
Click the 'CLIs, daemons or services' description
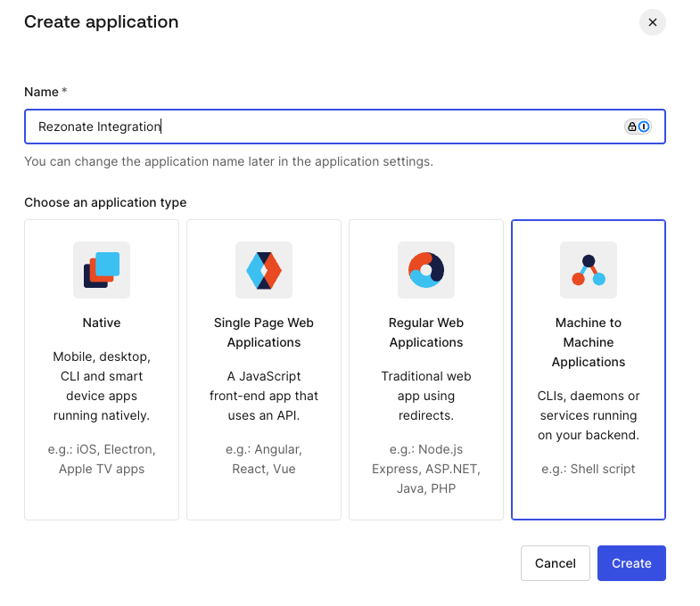(x=589, y=415)
